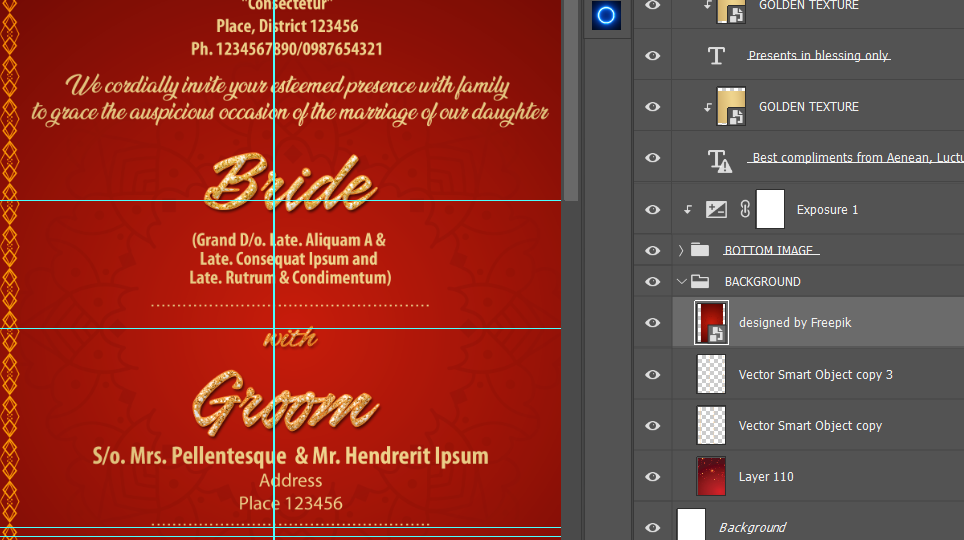This screenshot has height=540, width=964.
Task: Click text layer T icon for Presents in blessing only
Action: tap(716, 56)
